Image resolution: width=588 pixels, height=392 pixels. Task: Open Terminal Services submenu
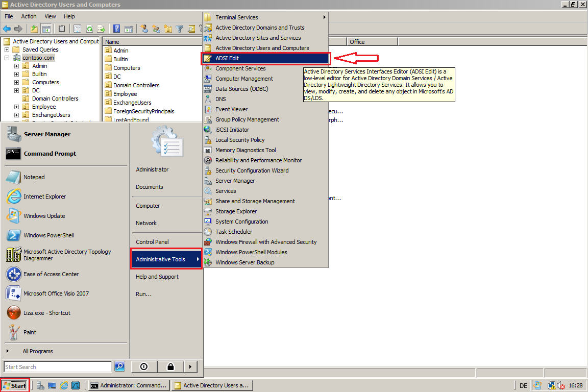tap(266, 17)
